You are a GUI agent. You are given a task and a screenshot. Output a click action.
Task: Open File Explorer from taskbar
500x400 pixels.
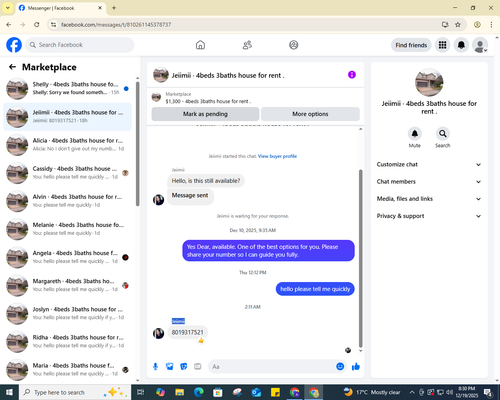tap(179, 392)
